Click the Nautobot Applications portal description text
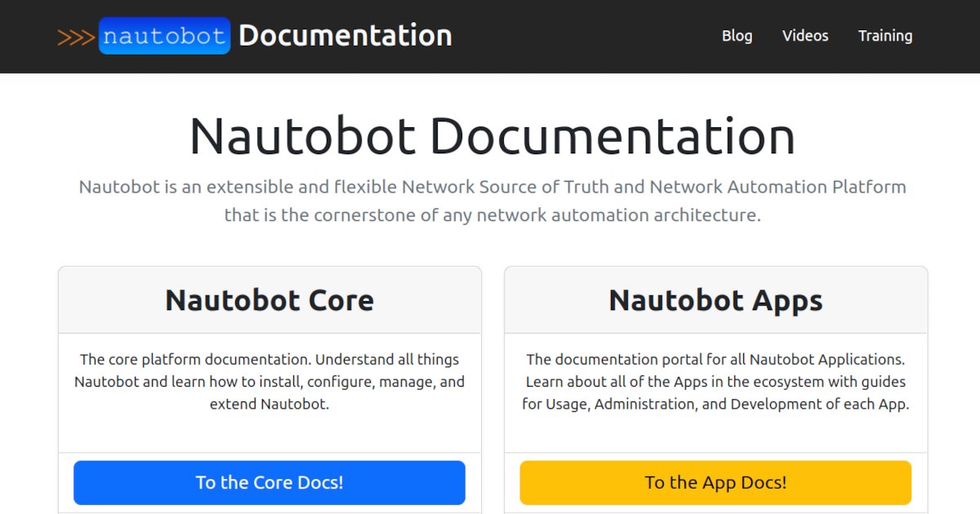The width and height of the screenshot is (980, 514). click(715, 381)
